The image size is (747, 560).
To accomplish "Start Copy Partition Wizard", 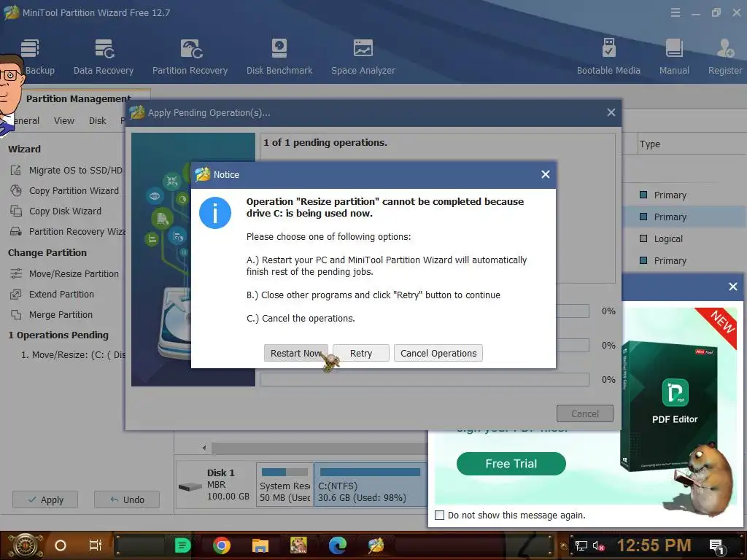I will [65, 190].
